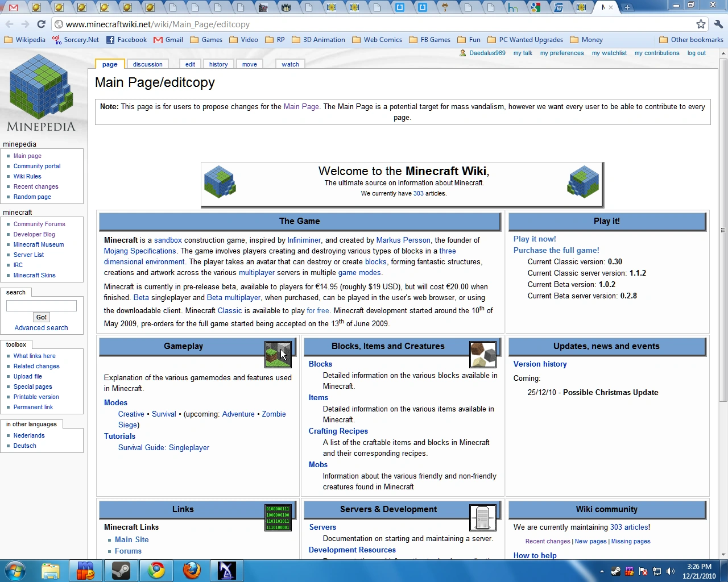Reload the page with the refresh icon
Screen dimensions: 728x582
(x=41, y=24)
